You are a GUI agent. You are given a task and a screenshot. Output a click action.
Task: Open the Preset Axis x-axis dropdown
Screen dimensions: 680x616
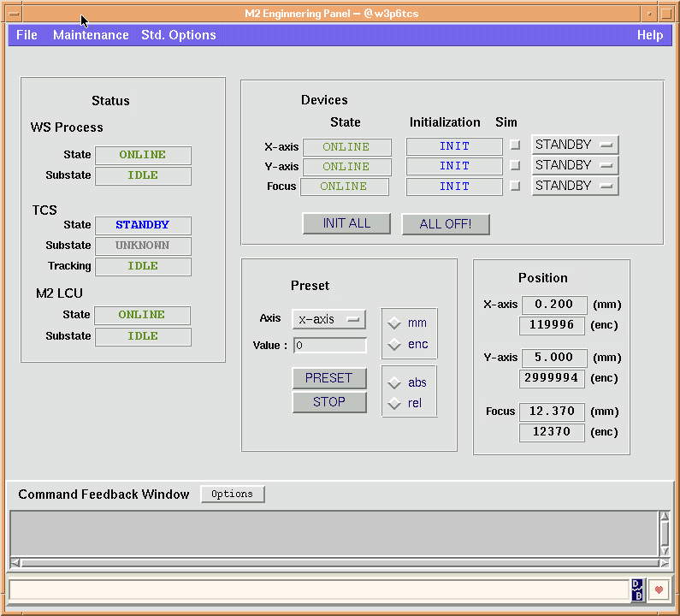click(x=328, y=319)
